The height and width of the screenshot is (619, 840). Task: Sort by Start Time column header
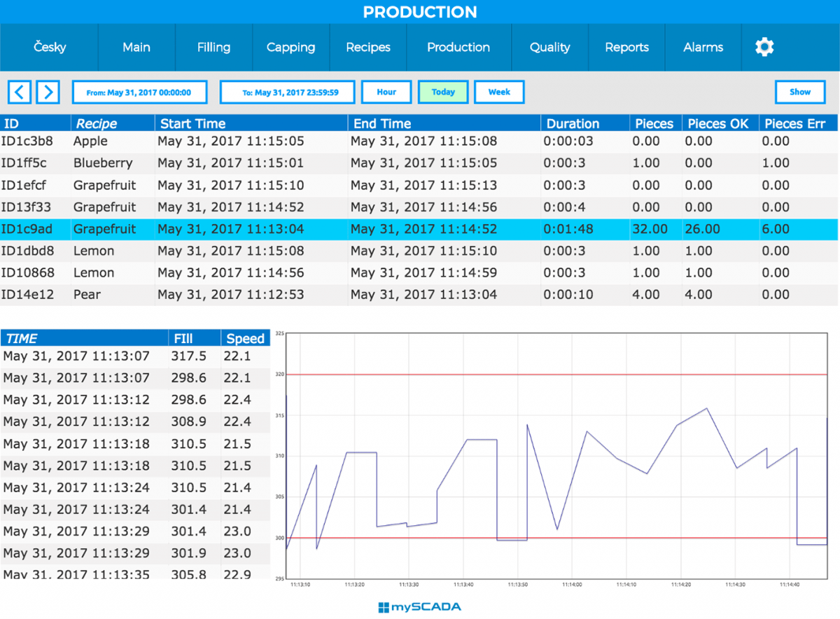point(251,124)
